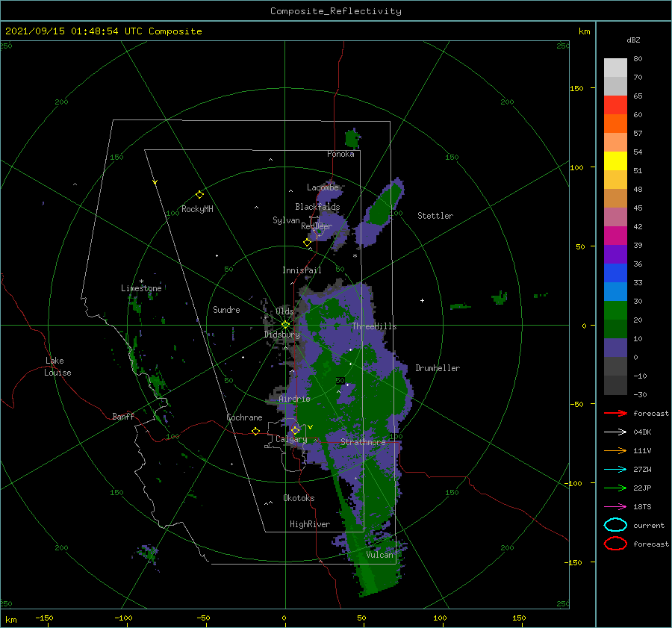Screen dimensions: 672x628
Task: Click the ThreeHills town label
Action: point(374,326)
